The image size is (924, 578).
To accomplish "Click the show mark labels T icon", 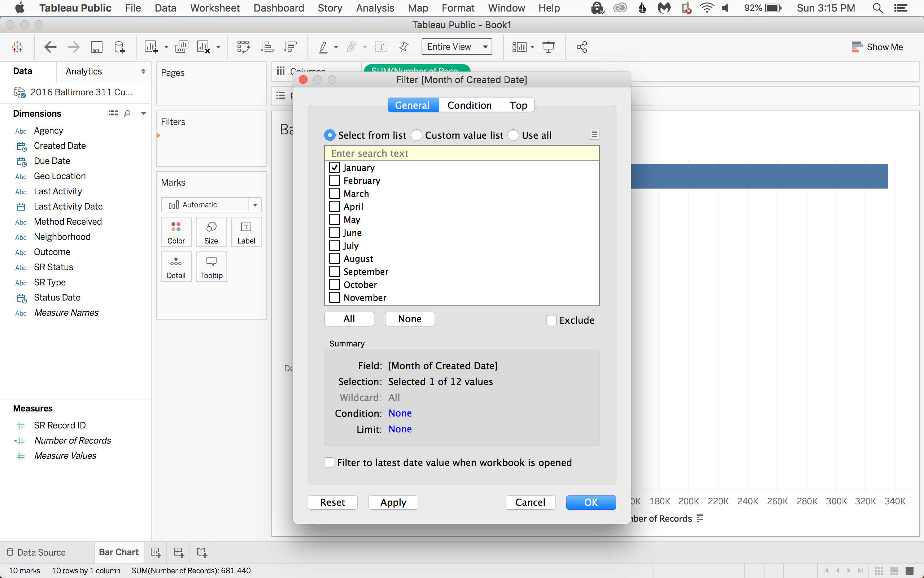I will point(381,47).
